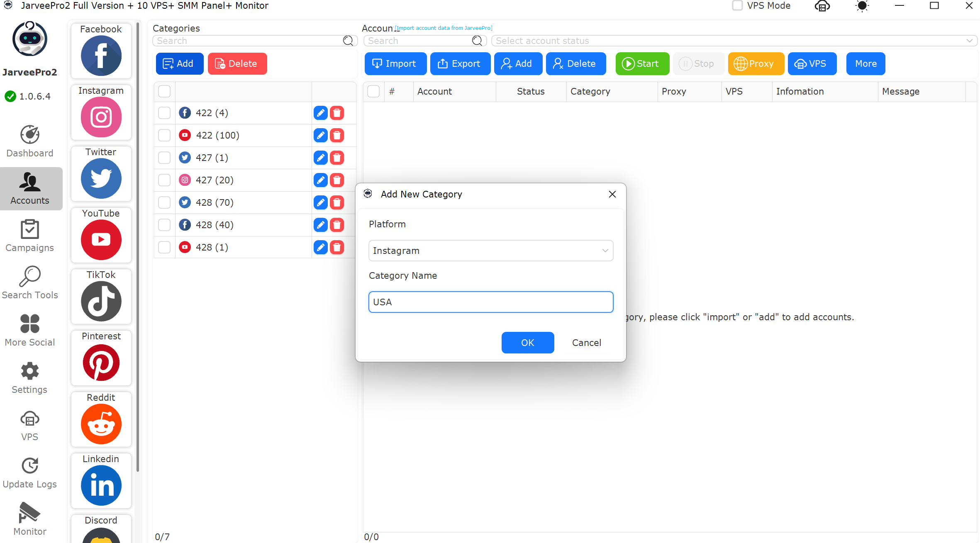Click the Add category button

pos(180,63)
